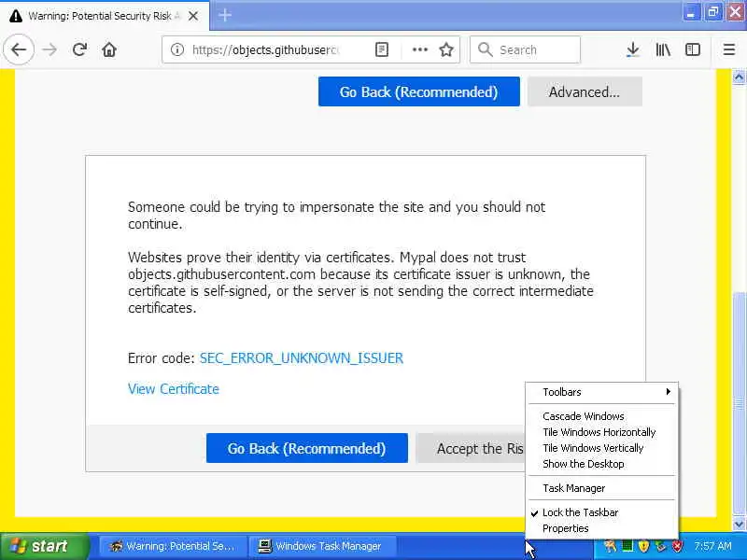747x560 pixels.
Task: Click the search magnifier icon
Action: click(x=485, y=49)
